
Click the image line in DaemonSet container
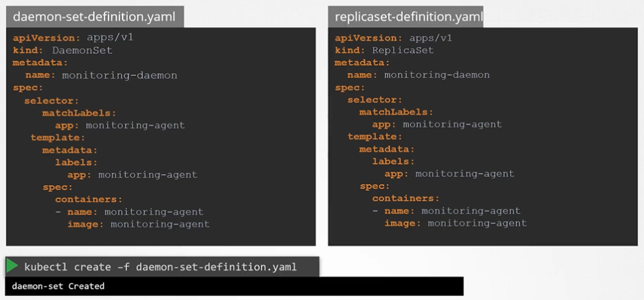(x=138, y=224)
